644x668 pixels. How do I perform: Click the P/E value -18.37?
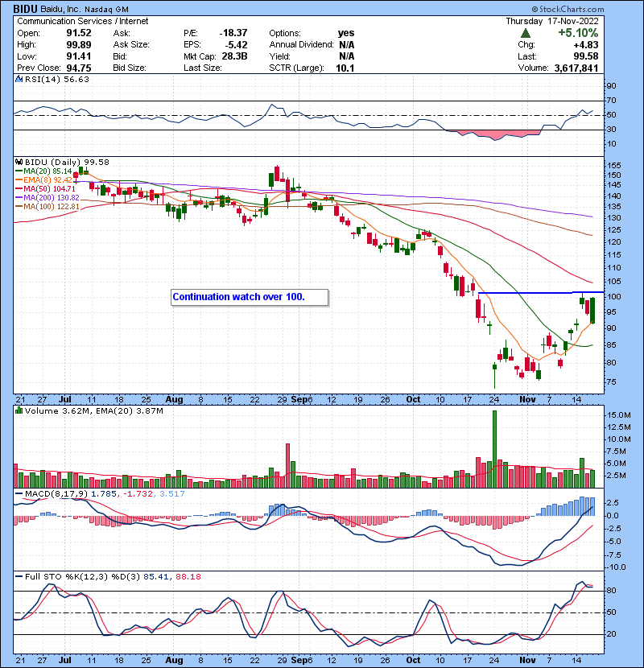(x=233, y=33)
